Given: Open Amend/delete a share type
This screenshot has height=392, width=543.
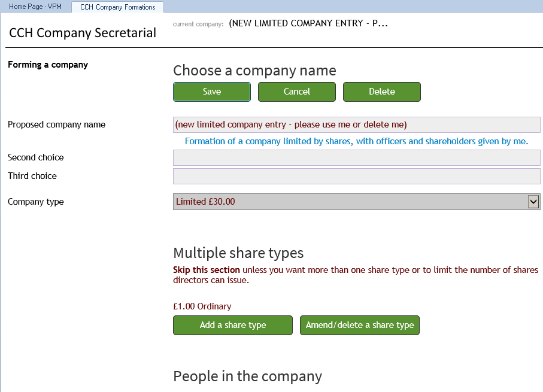Looking at the screenshot, I should (360, 325).
